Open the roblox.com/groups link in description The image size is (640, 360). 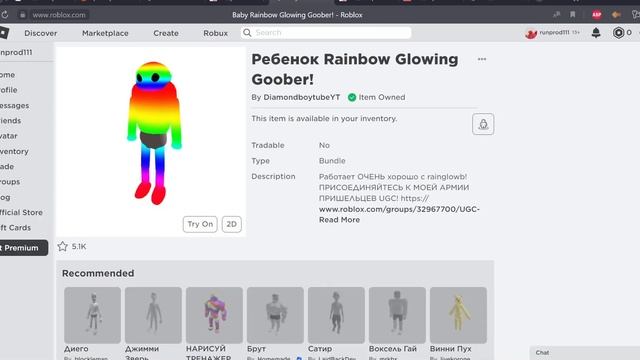click(399, 209)
